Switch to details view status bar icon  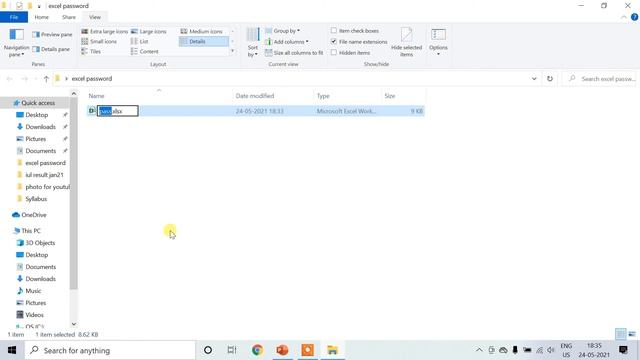(621, 334)
